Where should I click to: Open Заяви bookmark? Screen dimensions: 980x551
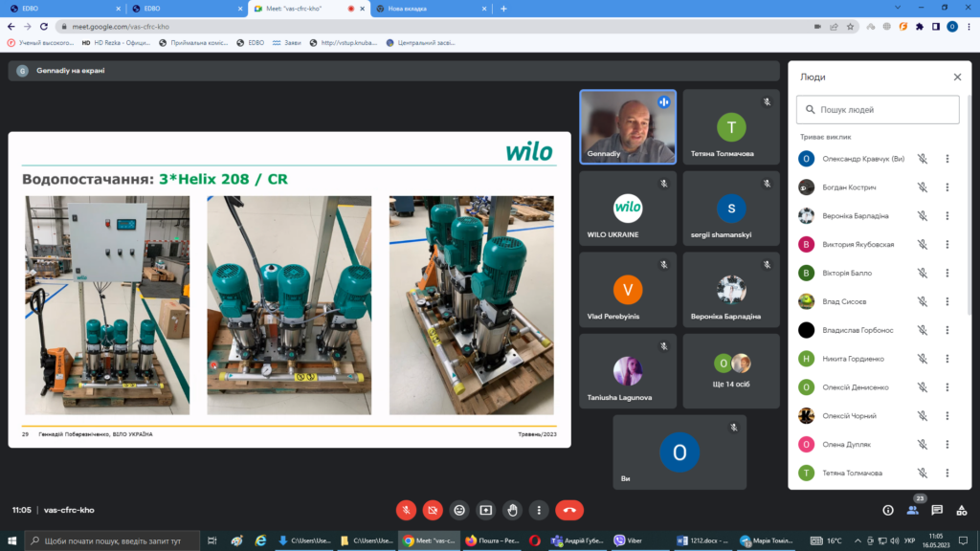[x=287, y=43]
